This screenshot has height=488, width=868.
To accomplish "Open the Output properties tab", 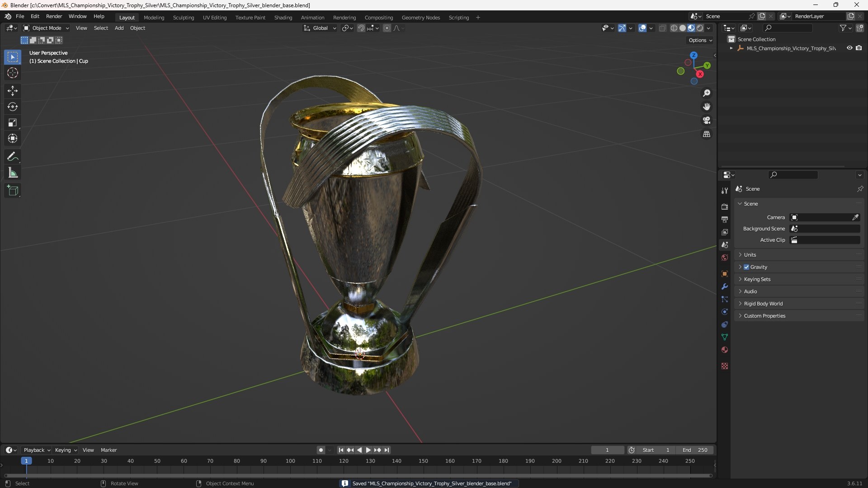I will point(725,219).
